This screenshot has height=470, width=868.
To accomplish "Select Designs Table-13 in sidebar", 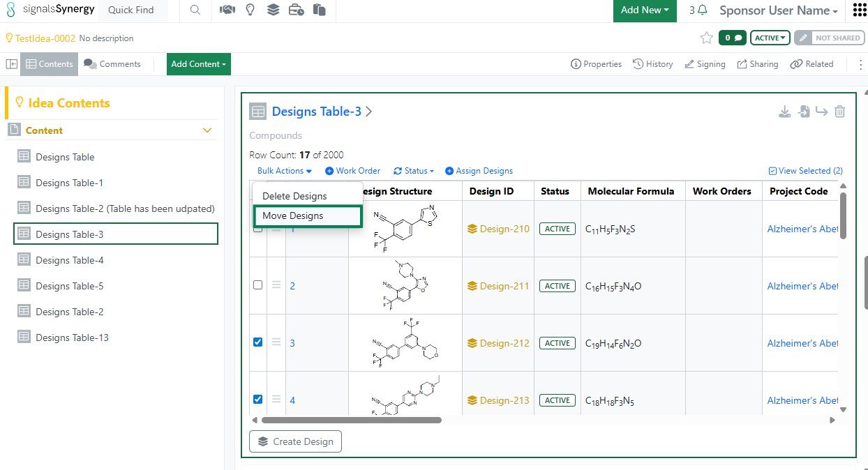I will click(73, 338).
